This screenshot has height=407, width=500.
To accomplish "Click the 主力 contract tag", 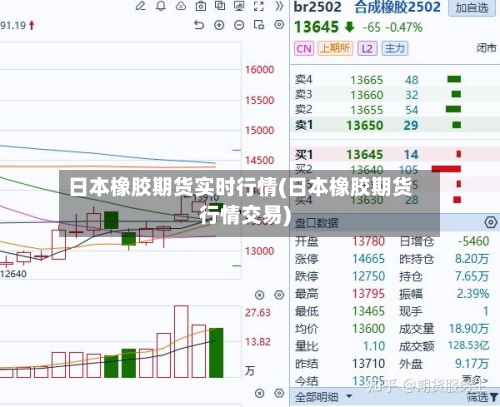I will coord(395,49).
